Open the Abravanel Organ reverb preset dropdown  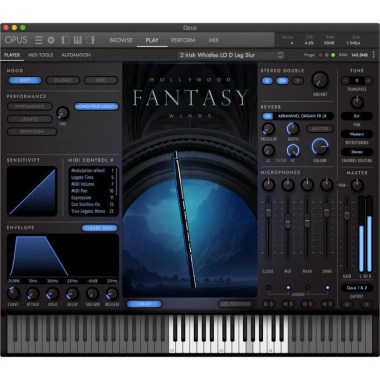302,116
